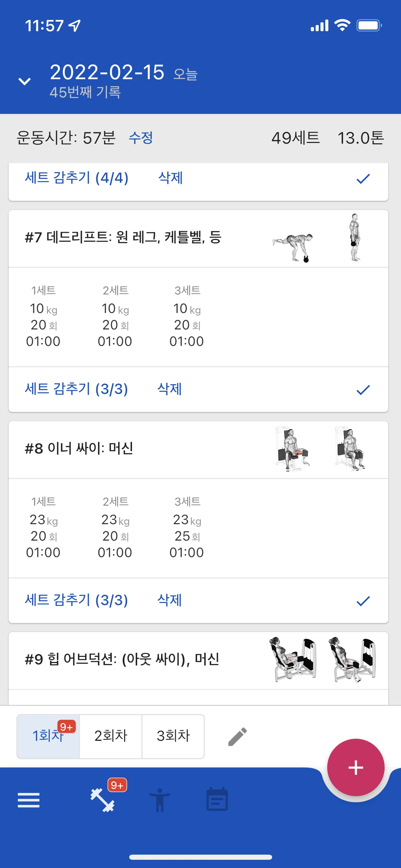Image resolution: width=401 pixels, height=868 pixels.
Task: Toggle the checkmark for exercise #7
Action: 363,390
